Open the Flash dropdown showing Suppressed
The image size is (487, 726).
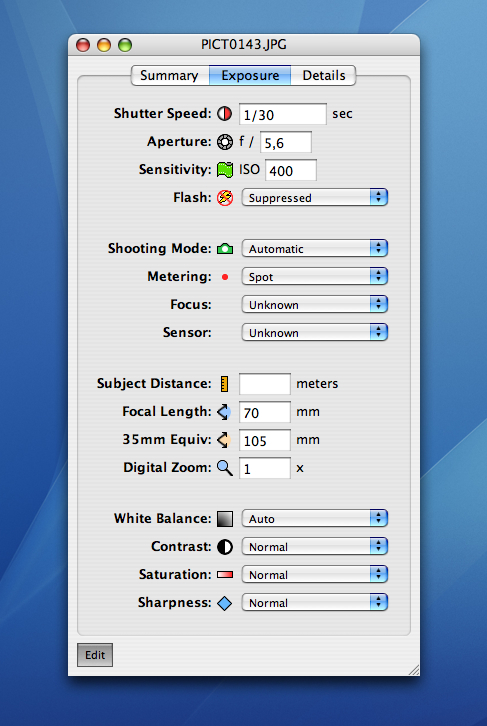[x=315, y=198]
